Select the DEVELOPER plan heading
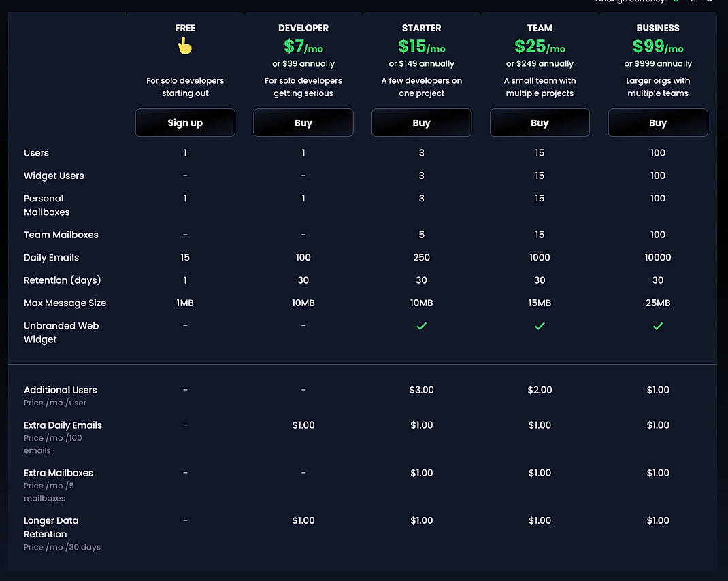 (x=303, y=28)
